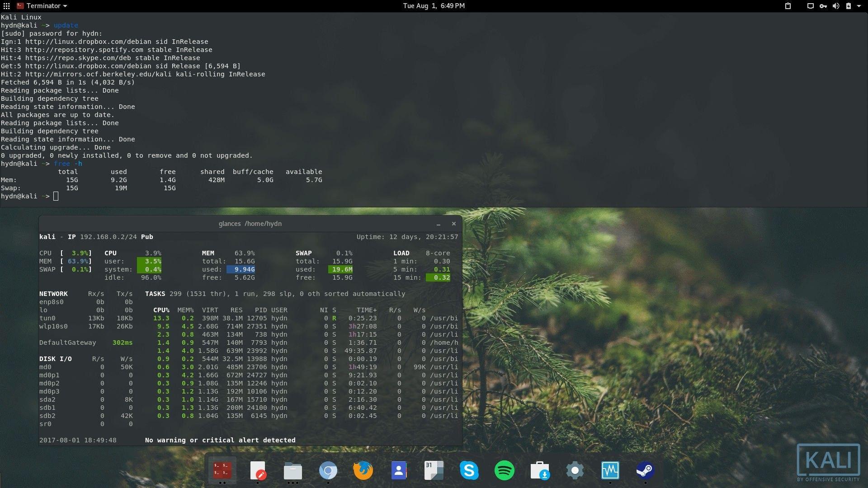Launch Firefox from the dock
This screenshot has width=868, height=488.
[363, 470]
